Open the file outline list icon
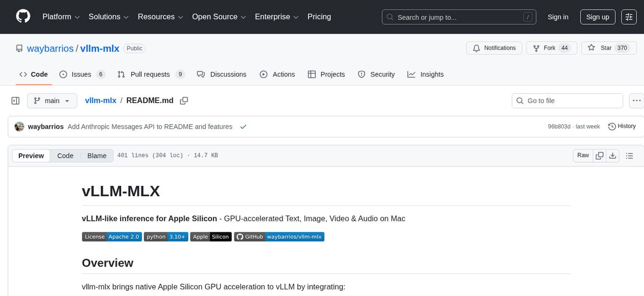The width and height of the screenshot is (644, 296). coord(630,155)
